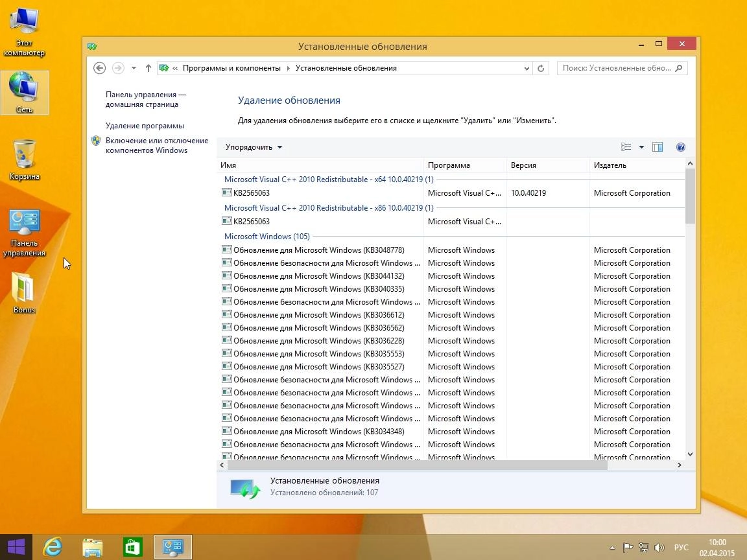Click the scroll down arrow of the list
Viewport: 747px width, 560px height.
pos(690,454)
